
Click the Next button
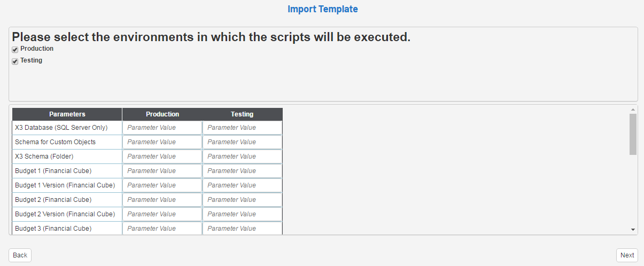point(627,255)
